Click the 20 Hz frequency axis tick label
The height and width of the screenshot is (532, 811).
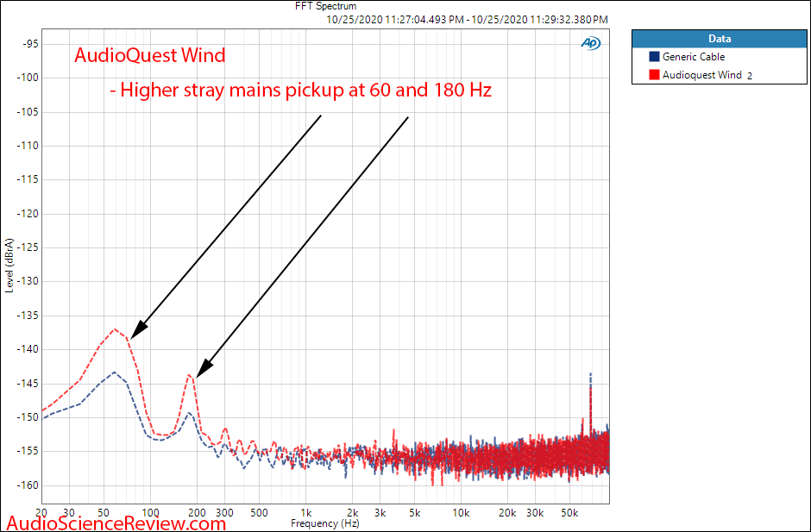pos(41,513)
